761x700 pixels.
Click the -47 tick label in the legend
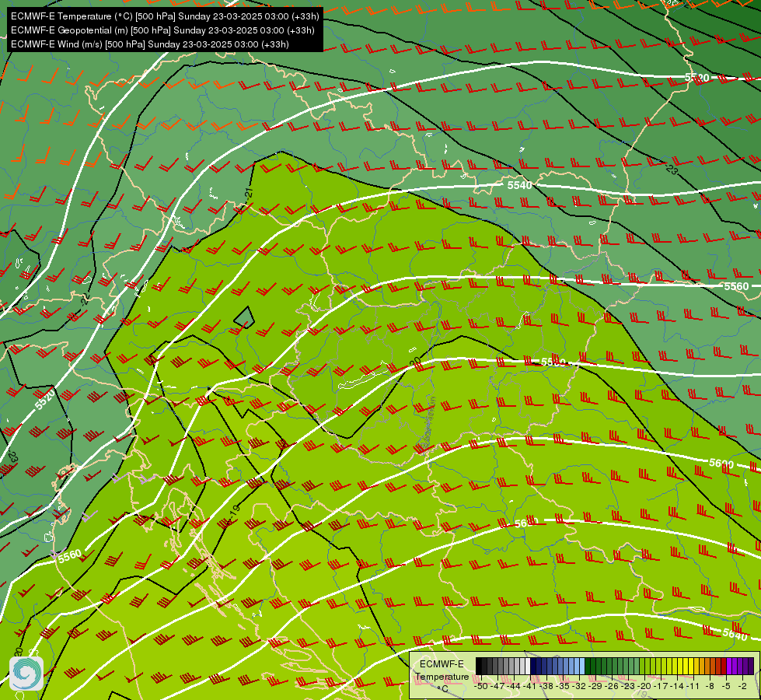pyautogui.click(x=497, y=686)
